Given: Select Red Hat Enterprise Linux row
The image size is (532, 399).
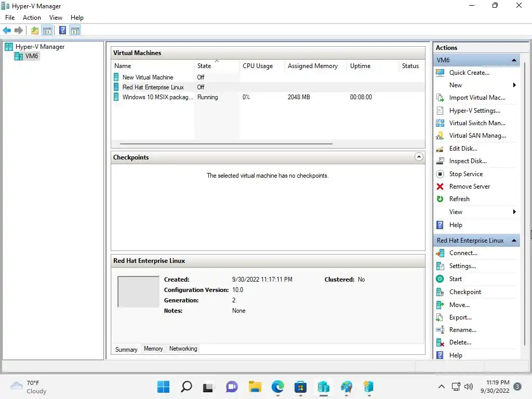Looking at the screenshot, I should click(x=268, y=87).
